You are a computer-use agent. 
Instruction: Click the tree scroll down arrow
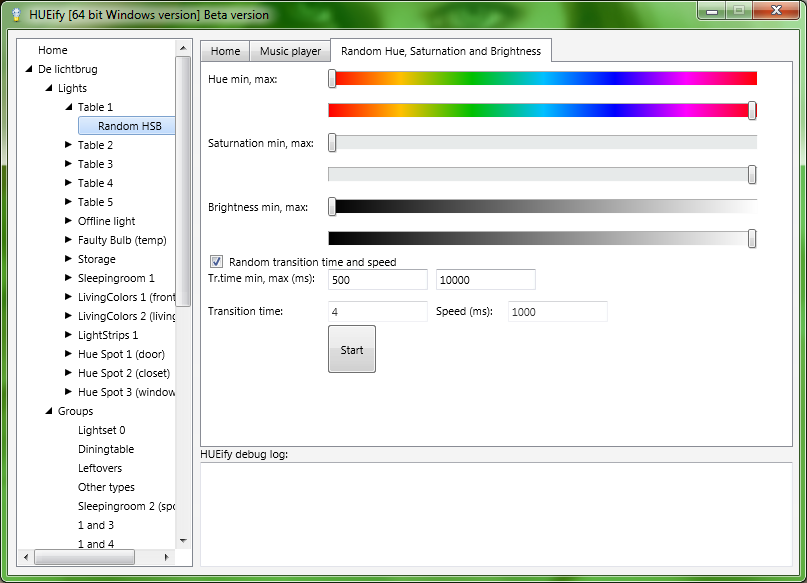(x=183, y=541)
